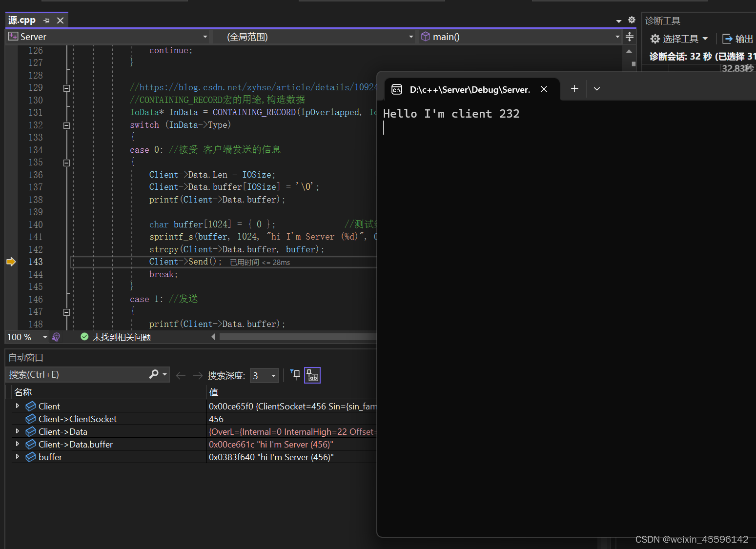Click the back navigation arrow in the Autos toolbar
756x549 pixels.
coord(181,375)
